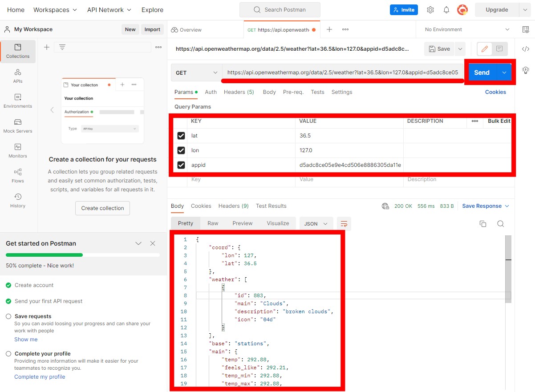Open the environment quick look icon
The height and width of the screenshot is (392, 535).
[526, 29]
